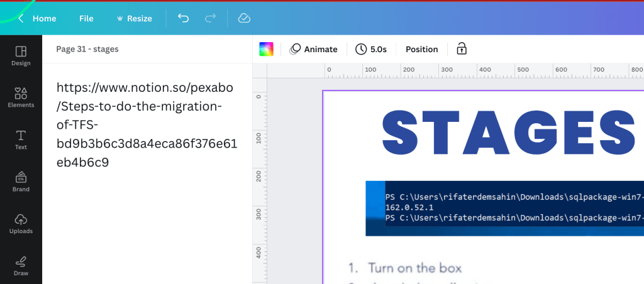
Task: Click the 'Page 31 - stages' notes title
Action: click(87, 49)
